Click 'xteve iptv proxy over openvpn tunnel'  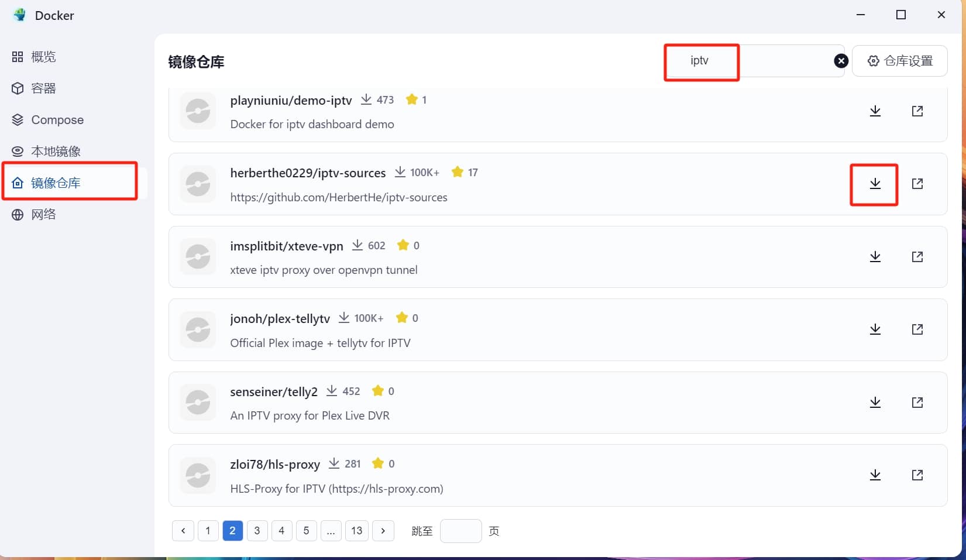coord(324,270)
